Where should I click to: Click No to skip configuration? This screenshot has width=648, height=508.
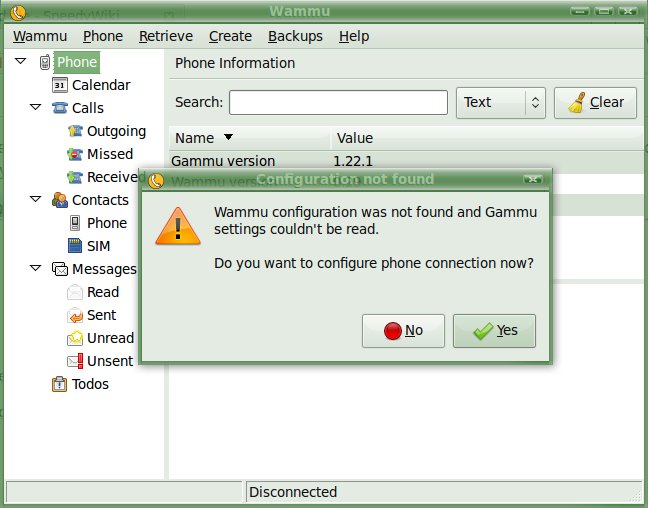pyautogui.click(x=403, y=331)
